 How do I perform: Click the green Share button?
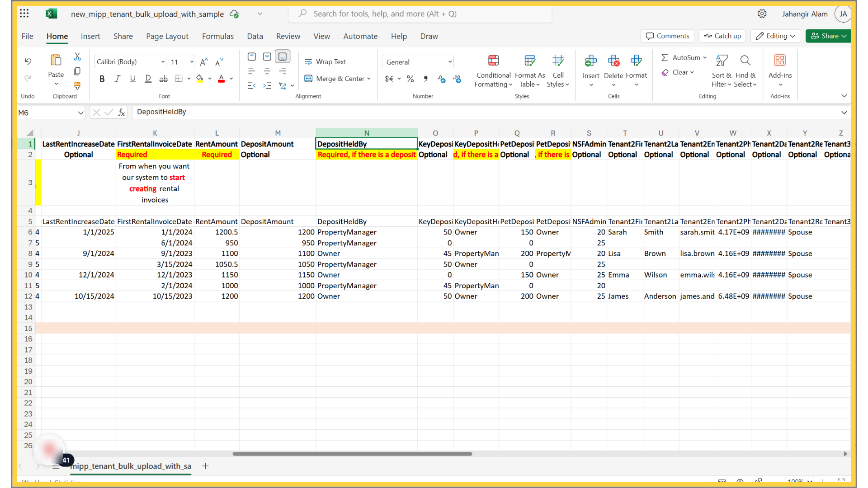(828, 36)
